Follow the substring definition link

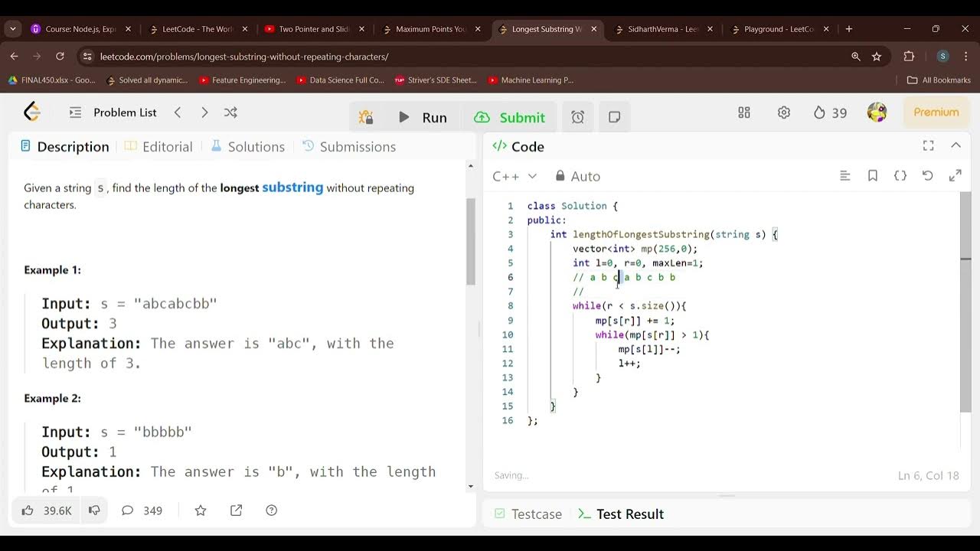point(292,187)
